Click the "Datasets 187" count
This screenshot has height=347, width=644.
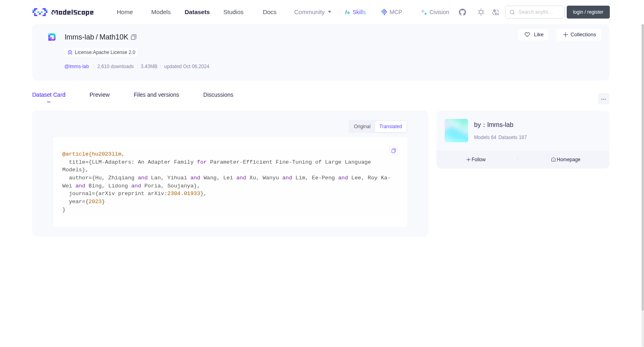tap(512, 137)
